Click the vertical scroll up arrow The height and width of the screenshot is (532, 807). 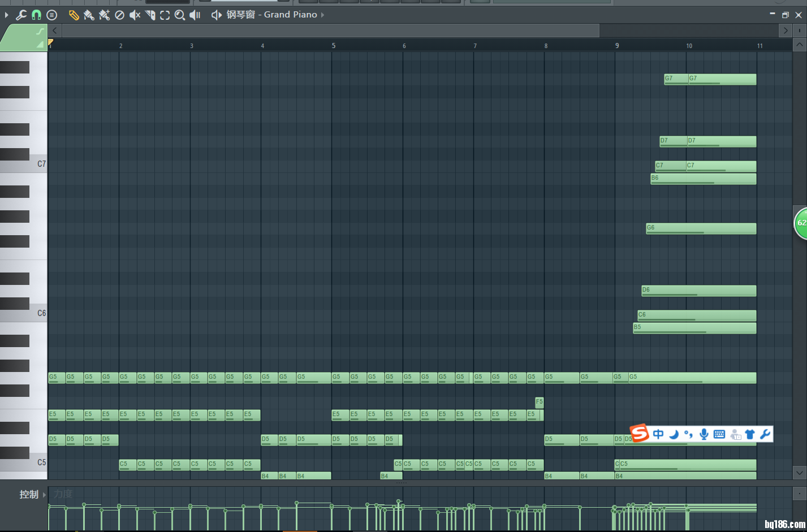[800, 45]
